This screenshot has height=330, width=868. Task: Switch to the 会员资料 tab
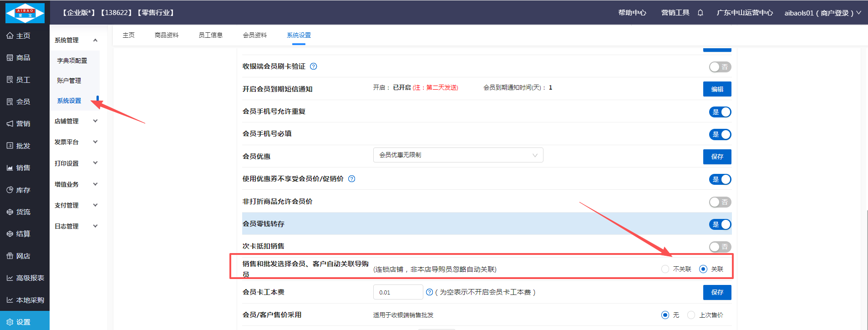pos(255,35)
